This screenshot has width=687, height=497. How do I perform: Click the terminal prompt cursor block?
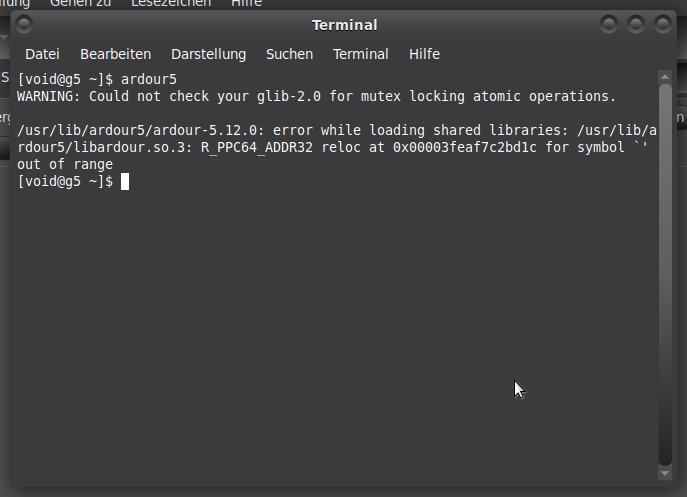(x=125, y=181)
